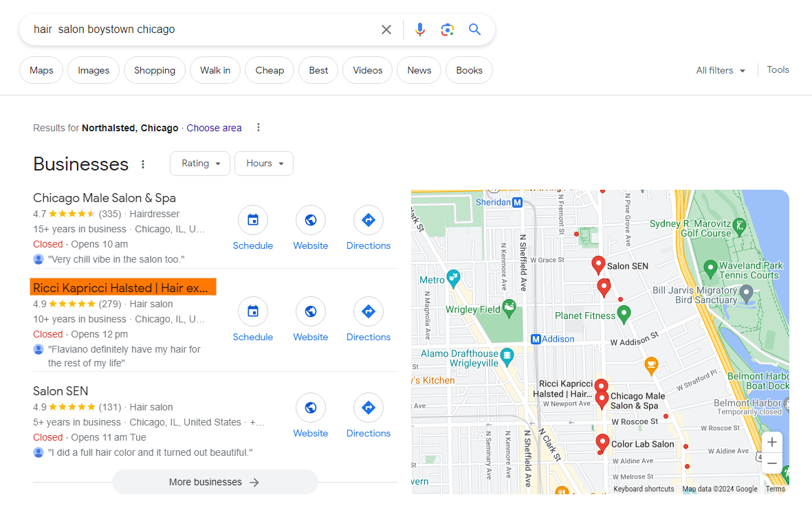Clear the search box text

[386, 30]
